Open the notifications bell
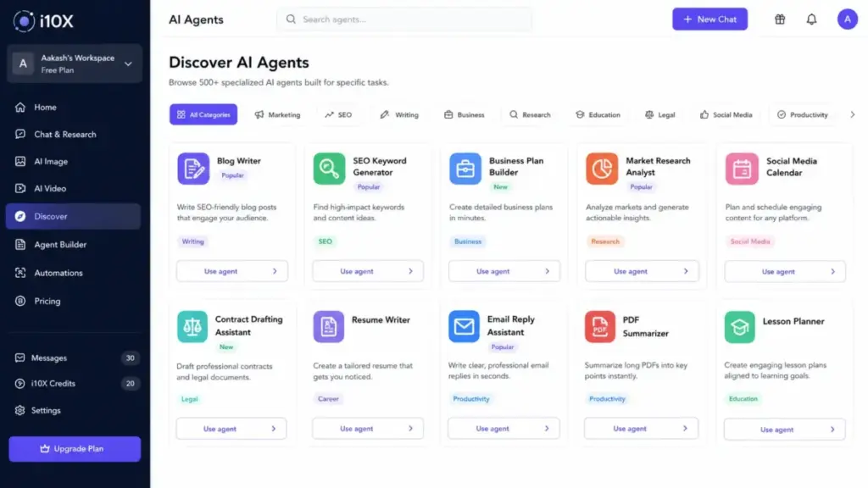This screenshot has height=488, width=868. (811, 19)
